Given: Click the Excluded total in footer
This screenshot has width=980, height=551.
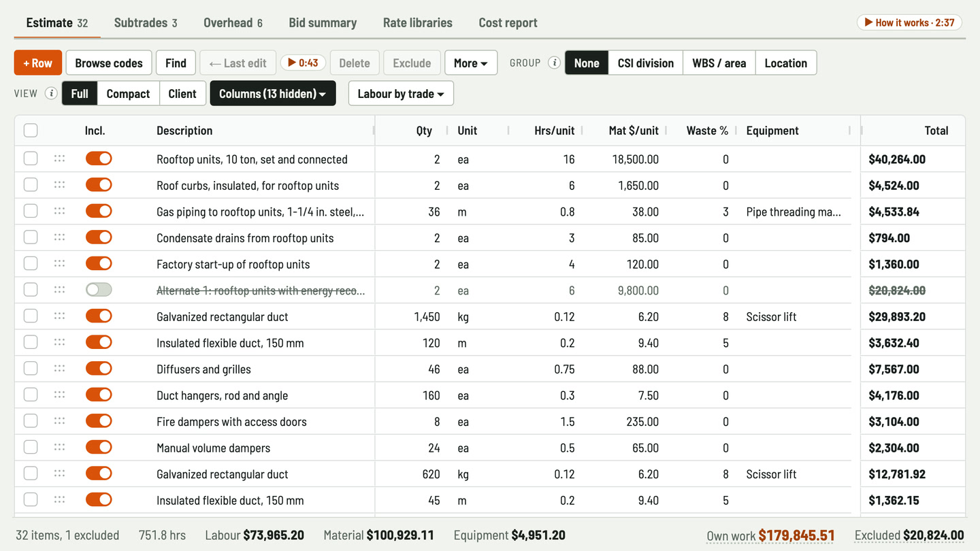Looking at the screenshot, I should (909, 535).
